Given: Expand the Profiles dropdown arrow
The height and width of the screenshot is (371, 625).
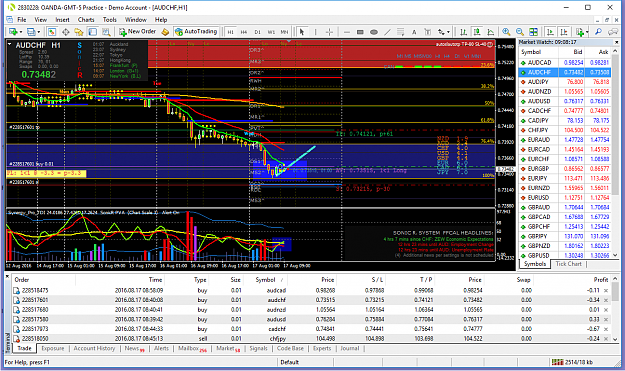Looking at the screenshot, I should tap(38, 32).
